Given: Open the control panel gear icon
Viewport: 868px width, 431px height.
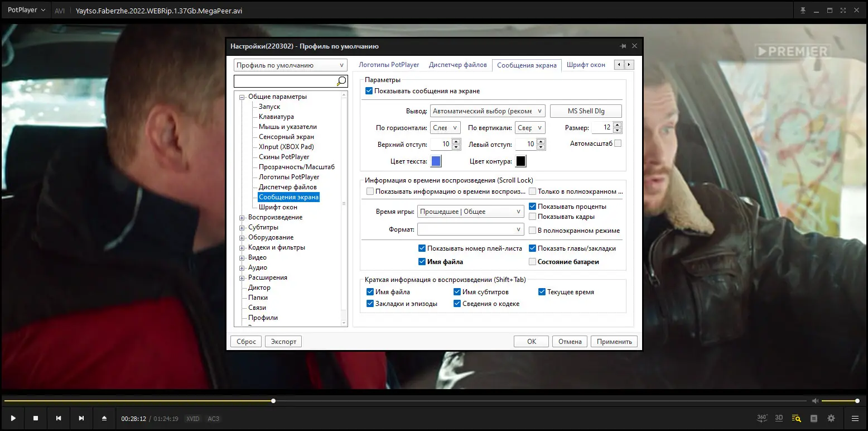Looking at the screenshot, I should (831, 418).
